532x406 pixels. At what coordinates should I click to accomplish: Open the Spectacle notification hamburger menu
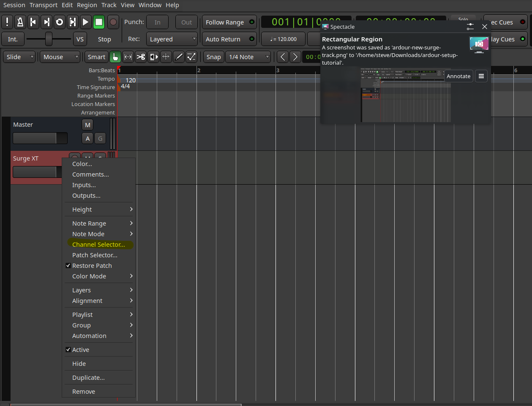pos(481,76)
